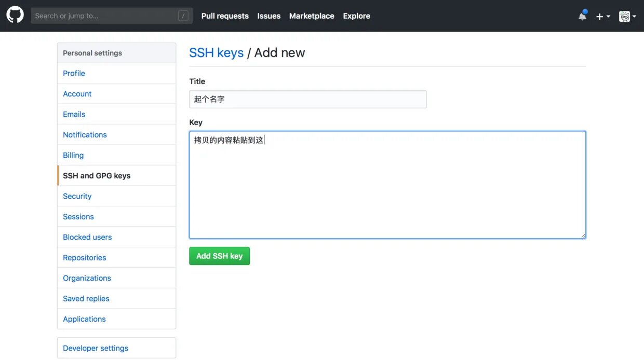
Task: Open the plus create-new dropdown
Action: (x=602, y=17)
